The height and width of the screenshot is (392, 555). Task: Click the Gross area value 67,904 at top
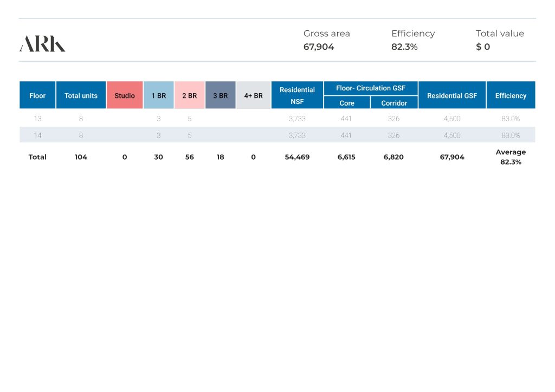pyautogui.click(x=319, y=47)
